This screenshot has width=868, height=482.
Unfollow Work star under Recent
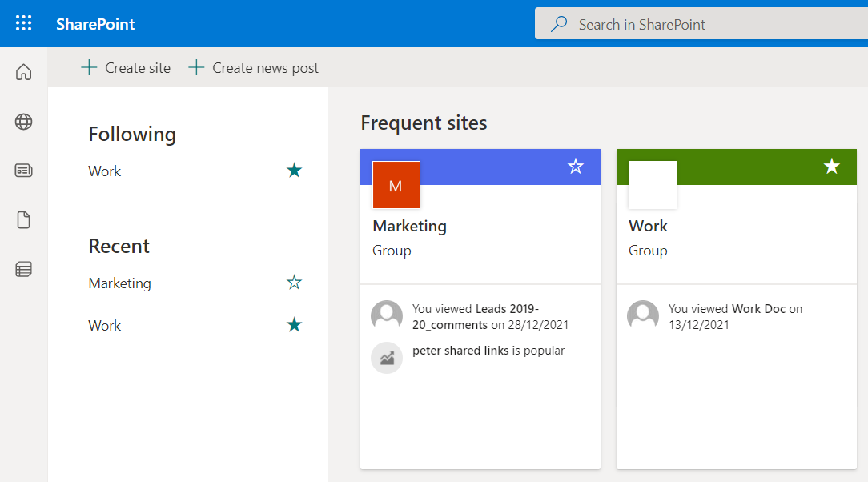click(294, 324)
